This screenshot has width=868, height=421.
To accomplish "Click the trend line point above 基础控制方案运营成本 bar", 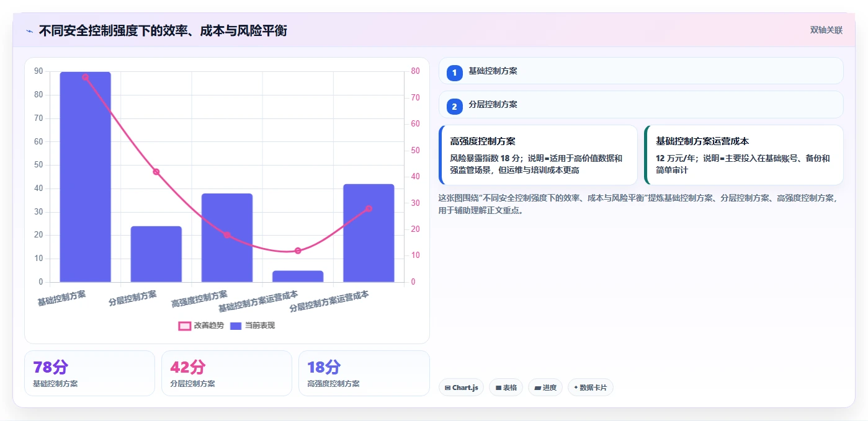I will point(298,250).
